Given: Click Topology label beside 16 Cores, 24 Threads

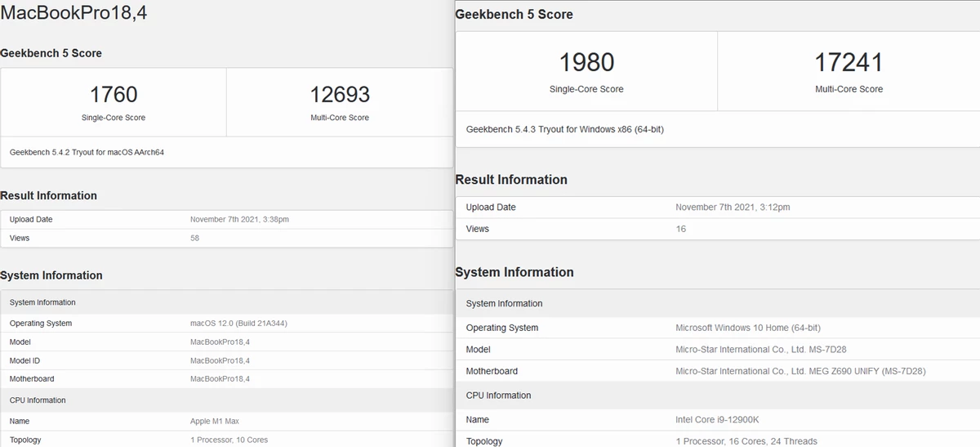Looking at the screenshot, I should click(484, 441).
